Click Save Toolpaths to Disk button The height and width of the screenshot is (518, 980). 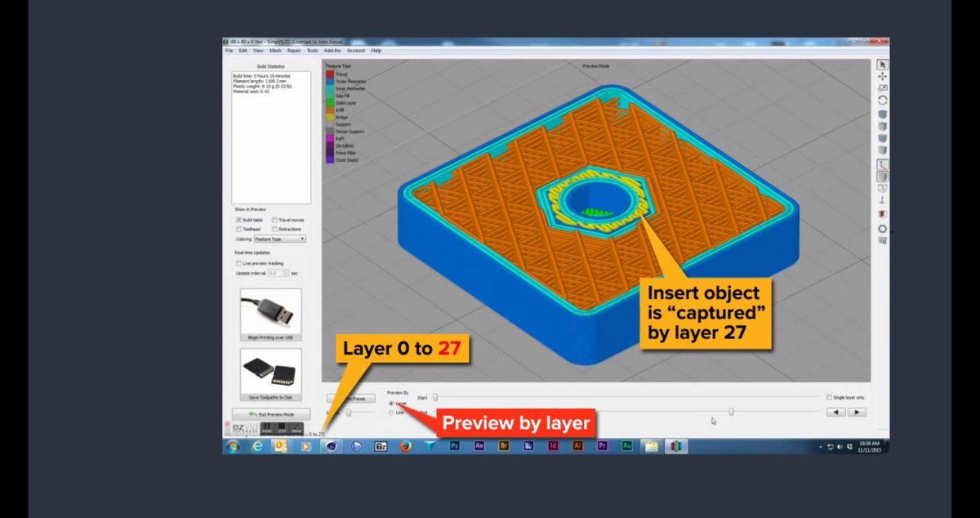270,375
